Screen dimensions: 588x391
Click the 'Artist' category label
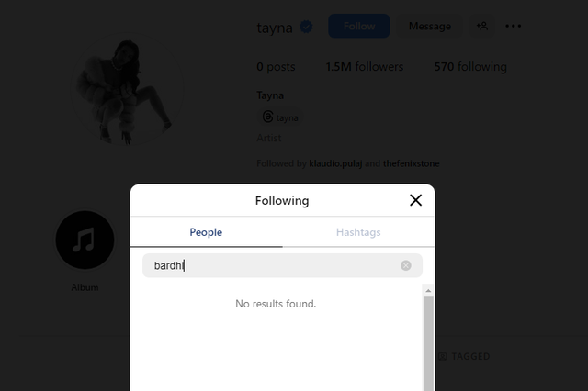(269, 138)
